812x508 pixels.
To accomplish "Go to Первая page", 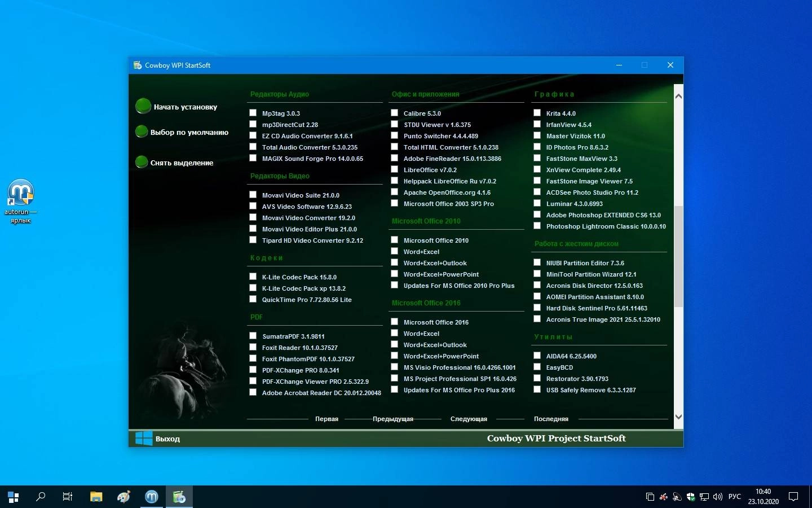I will [x=326, y=419].
